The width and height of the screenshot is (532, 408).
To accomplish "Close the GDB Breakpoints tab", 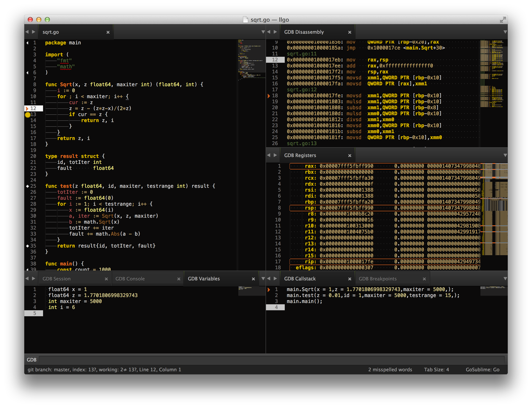I will (x=424, y=279).
